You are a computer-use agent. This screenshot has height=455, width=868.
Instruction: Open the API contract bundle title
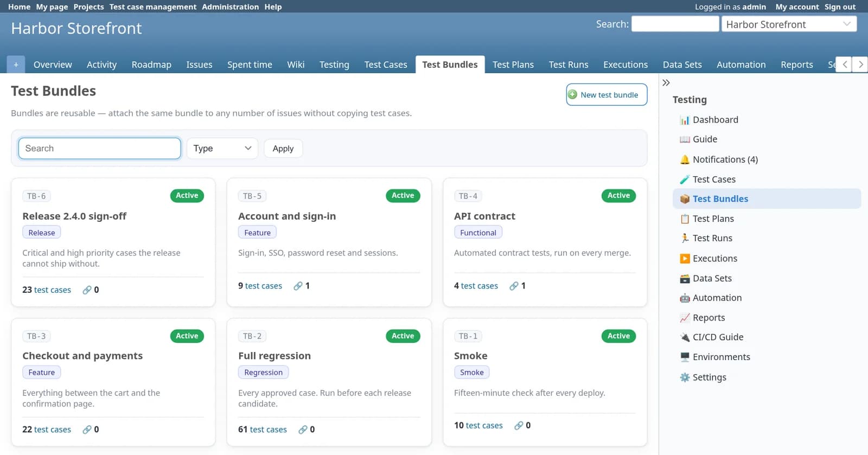click(484, 216)
